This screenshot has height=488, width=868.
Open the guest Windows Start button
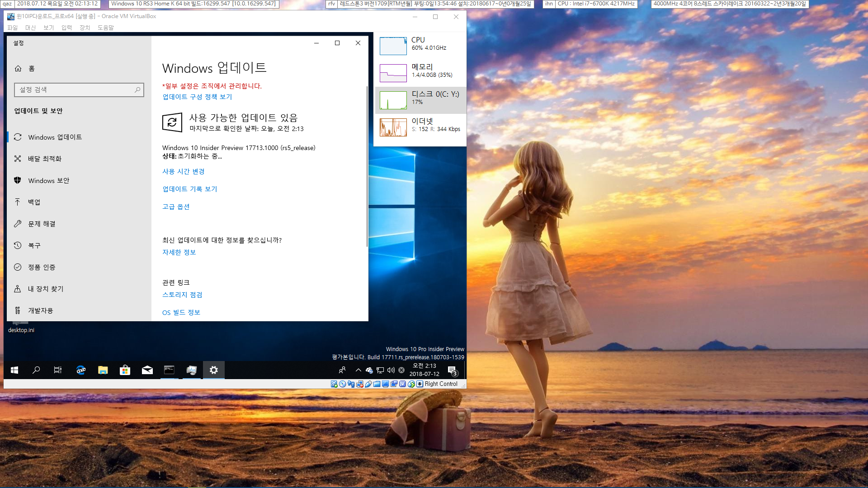(14, 370)
